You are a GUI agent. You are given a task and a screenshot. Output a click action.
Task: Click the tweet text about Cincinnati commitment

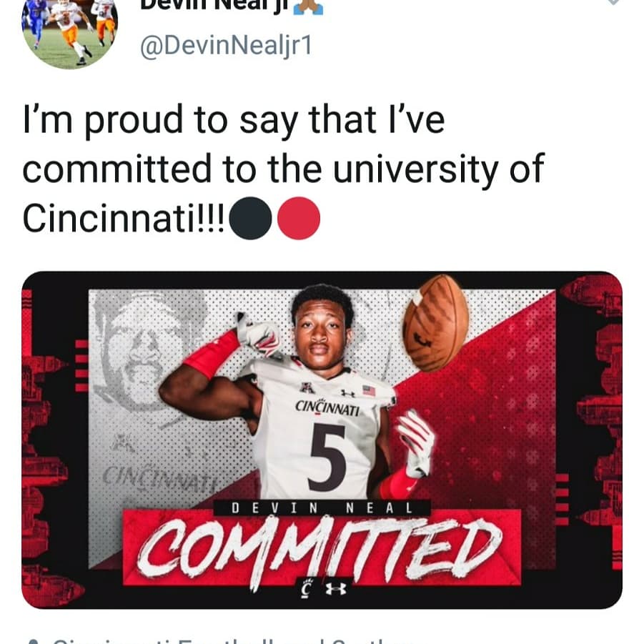pos(283,169)
